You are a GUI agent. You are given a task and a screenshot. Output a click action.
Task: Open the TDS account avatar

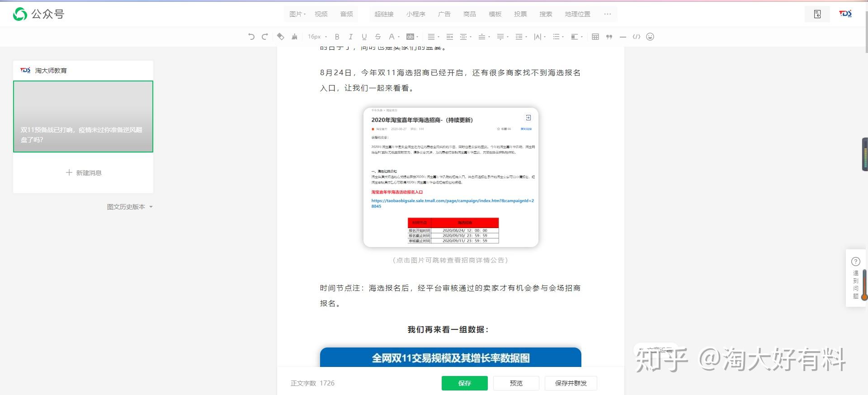(x=845, y=14)
